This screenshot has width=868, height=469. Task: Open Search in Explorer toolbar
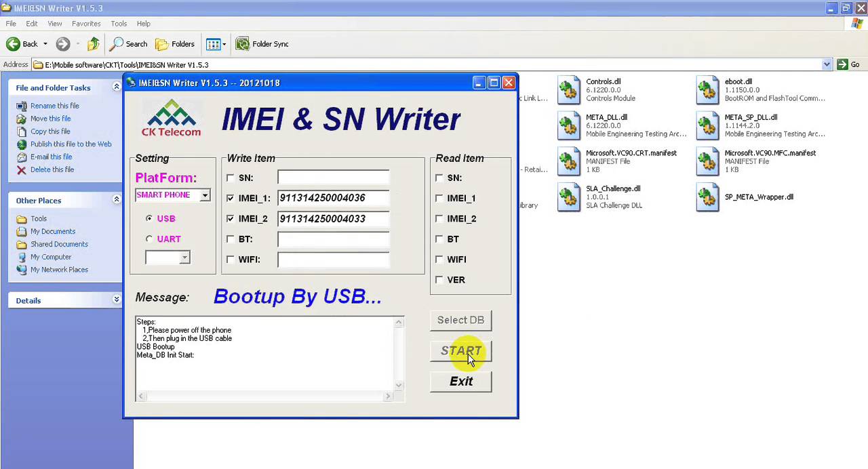130,44
